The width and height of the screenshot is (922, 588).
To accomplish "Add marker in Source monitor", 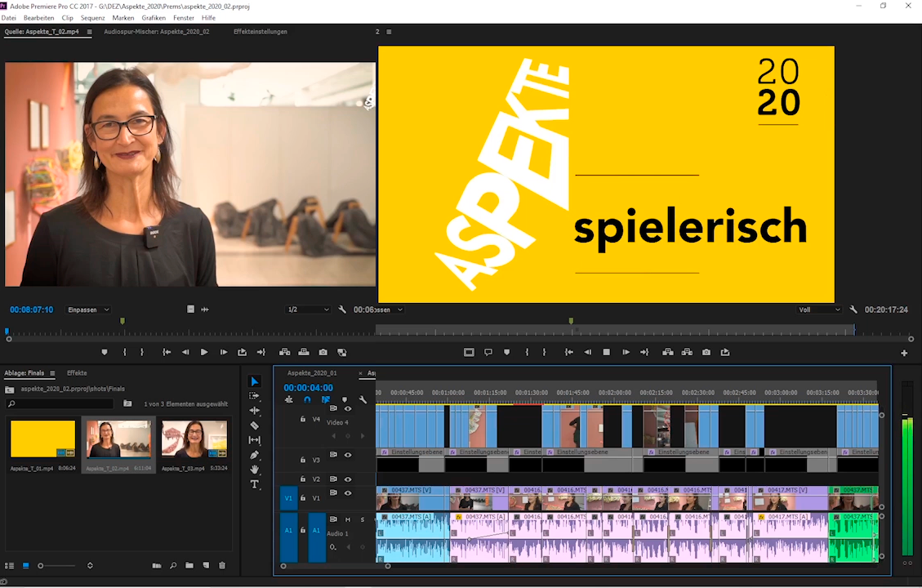I will click(x=105, y=352).
